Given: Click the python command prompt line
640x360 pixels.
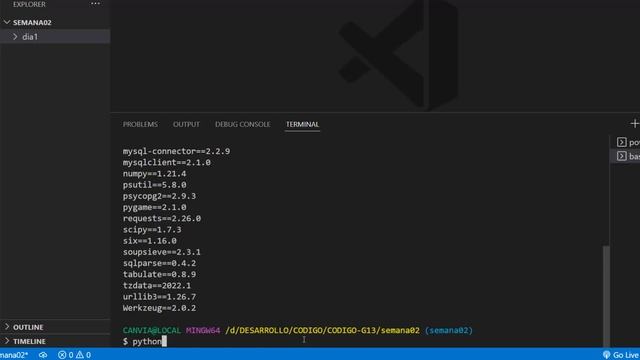Looking at the screenshot, I should click(145, 341).
